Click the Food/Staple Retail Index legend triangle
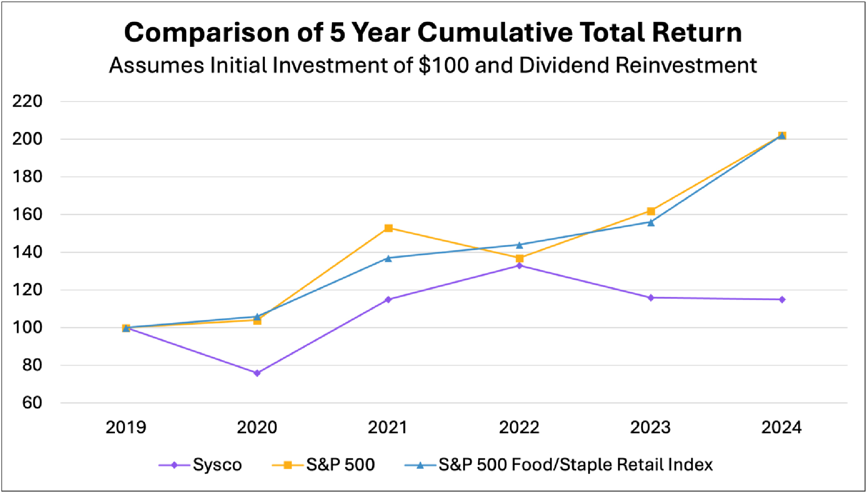This screenshot has width=868, height=494. tap(420, 465)
